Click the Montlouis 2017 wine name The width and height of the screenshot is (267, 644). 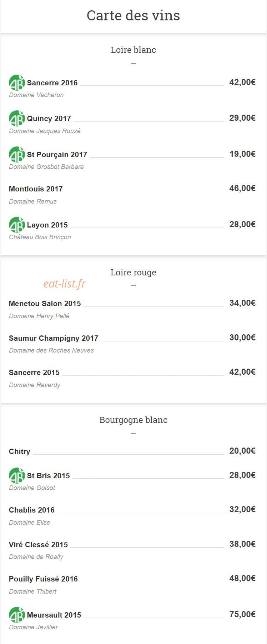click(x=36, y=189)
